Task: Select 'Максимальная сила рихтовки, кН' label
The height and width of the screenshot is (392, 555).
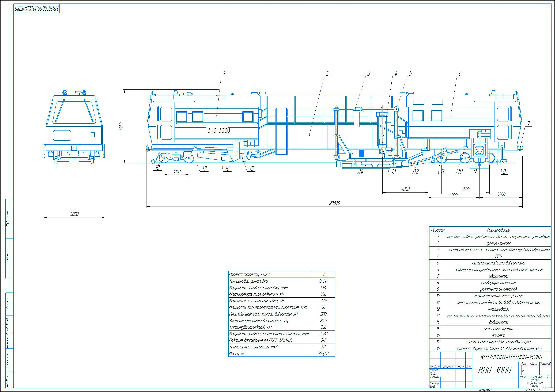Action: click(x=257, y=301)
